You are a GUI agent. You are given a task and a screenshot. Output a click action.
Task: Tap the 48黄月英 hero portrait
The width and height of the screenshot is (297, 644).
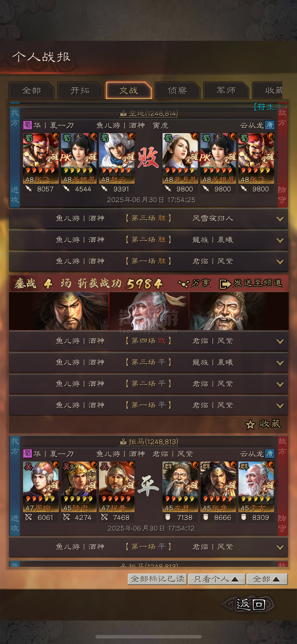coord(180,158)
